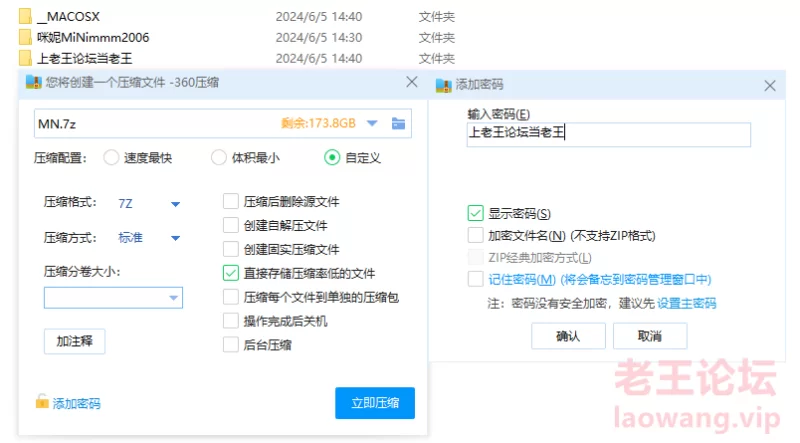Click the padlock icon beside 添加密码
This screenshot has width=800, height=443.
(x=42, y=402)
